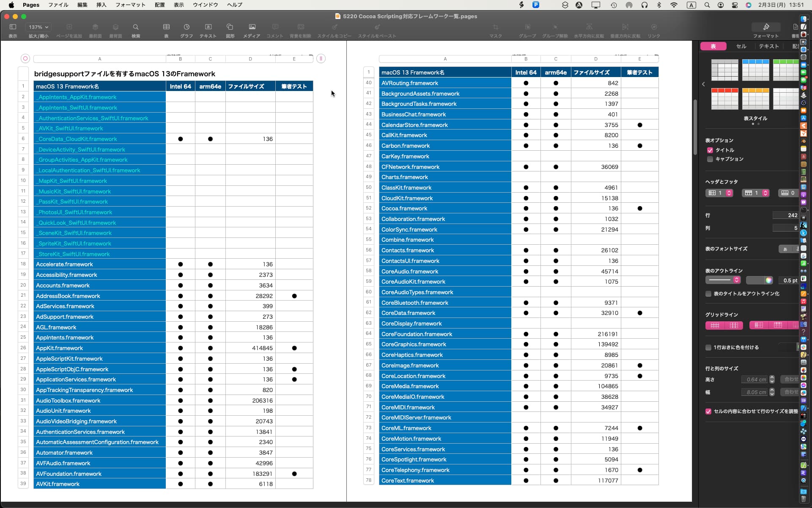Select column D header of left table
The height and width of the screenshot is (508, 812).
click(x=250, y=59)
